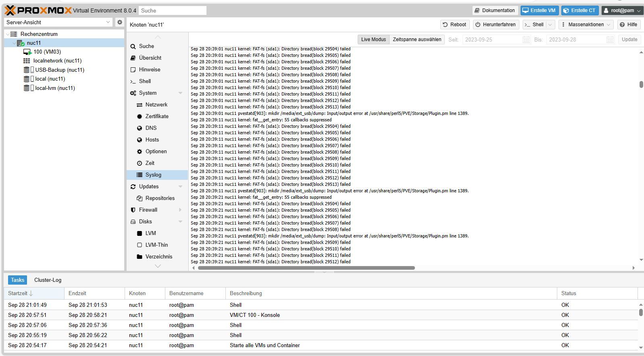Select localnetwork (nuc11) entry
Screen dimensions: 644x356
pyautogui.click(x=57, y=60)
